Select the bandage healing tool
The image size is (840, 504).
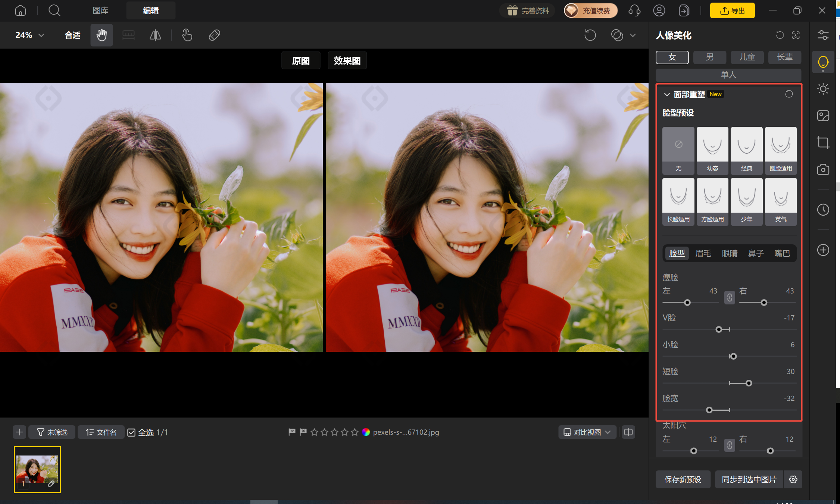pos(214,35)
